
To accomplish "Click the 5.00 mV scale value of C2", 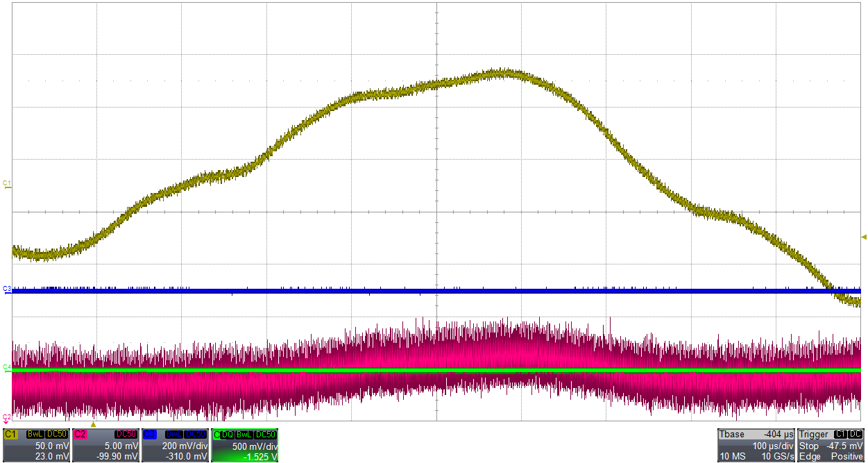I will click(123, 446).
